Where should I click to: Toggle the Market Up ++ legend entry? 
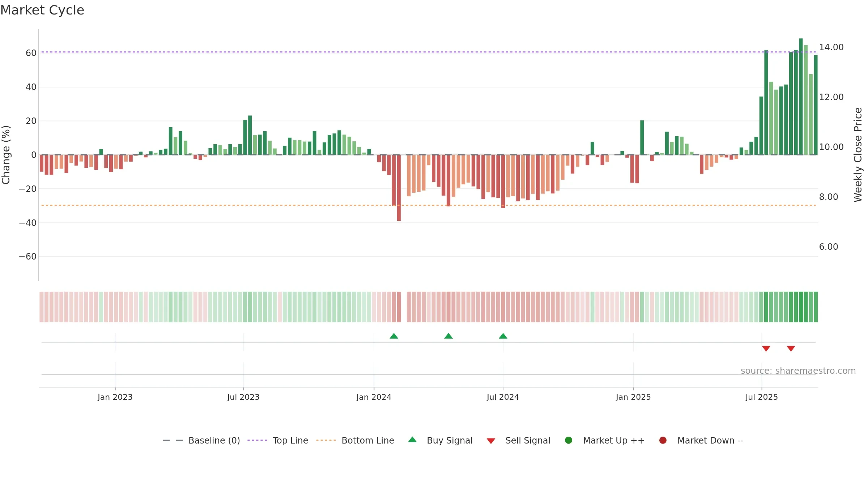coord(605,440)
